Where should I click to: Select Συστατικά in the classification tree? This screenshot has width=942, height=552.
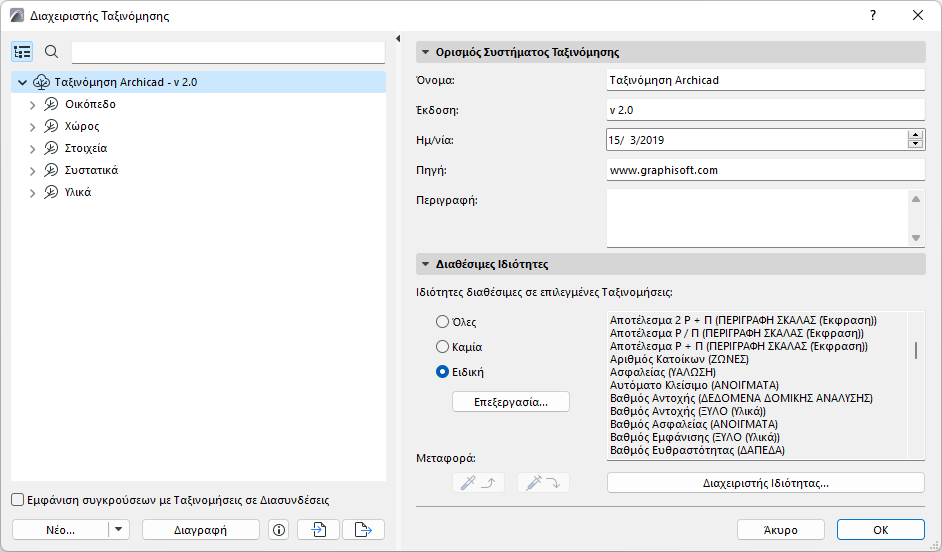[x=92, y=170]
